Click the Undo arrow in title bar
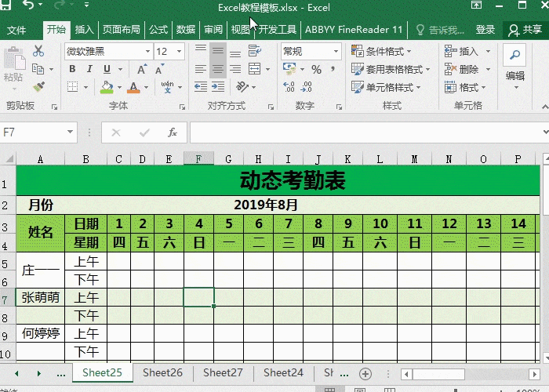Viewport: 549px width, 392px height. click(x=28, y=7)
